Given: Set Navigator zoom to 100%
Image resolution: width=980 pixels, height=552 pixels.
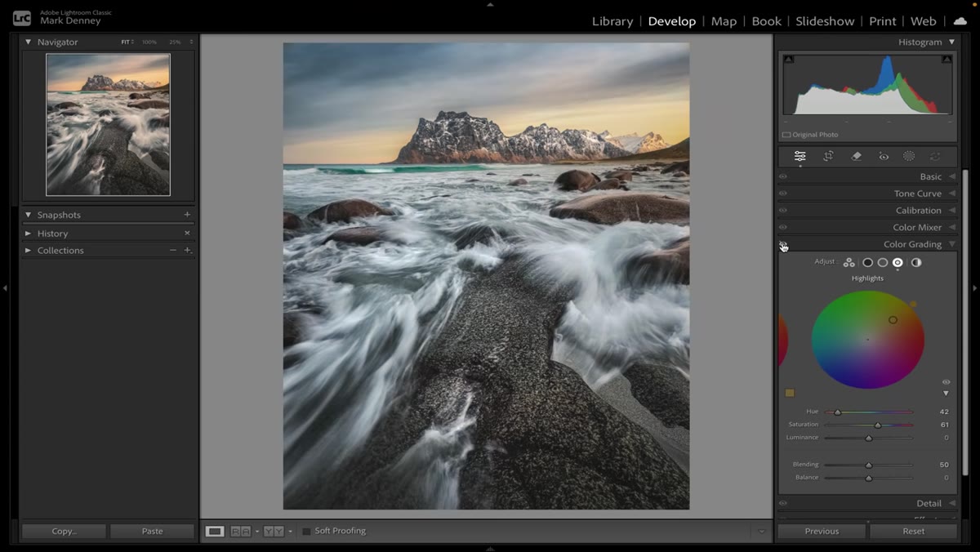Looking at the screenshot, I should (149, 42).
